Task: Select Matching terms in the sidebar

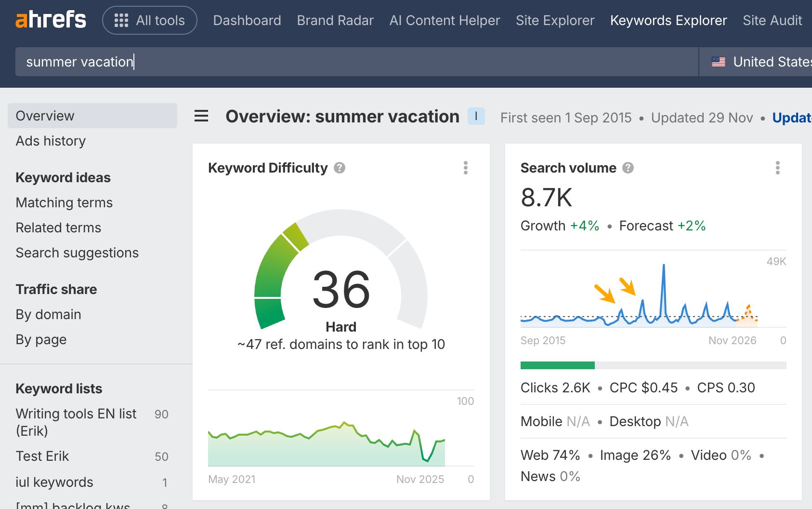Action: tap(64, 202)
